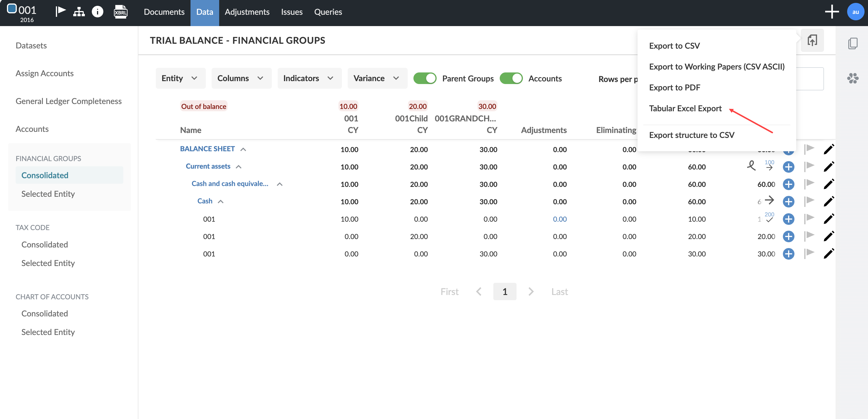Collapse Cash and cash equivalents group
Image resolution: width=868 pixels, height=419 pixels.
(x=279, y=184)
